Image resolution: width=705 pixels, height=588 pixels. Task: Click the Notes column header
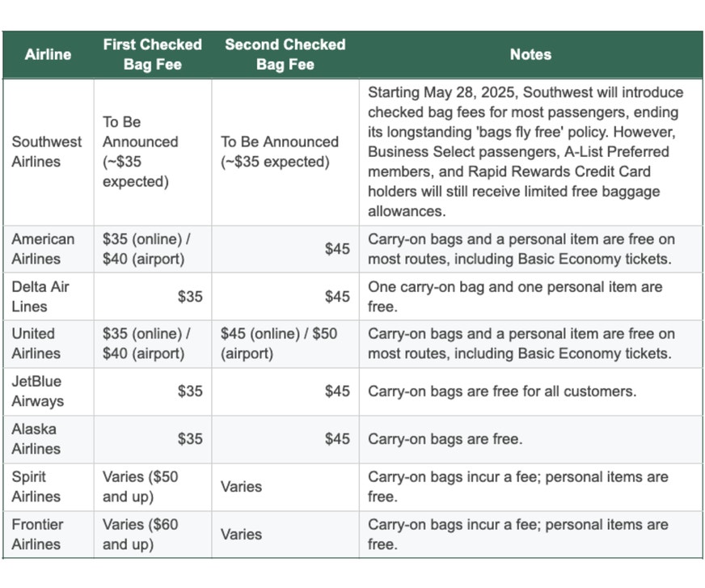(530, 54)
